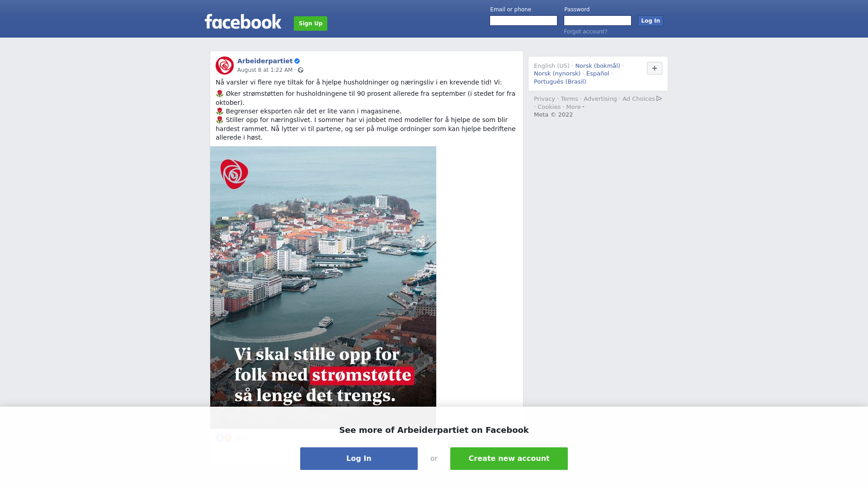The width and height of the screenshot is (868, 488).
Task: Open Arbeiderpartiet's rose profile picture
Action: (x=225, y=66)
